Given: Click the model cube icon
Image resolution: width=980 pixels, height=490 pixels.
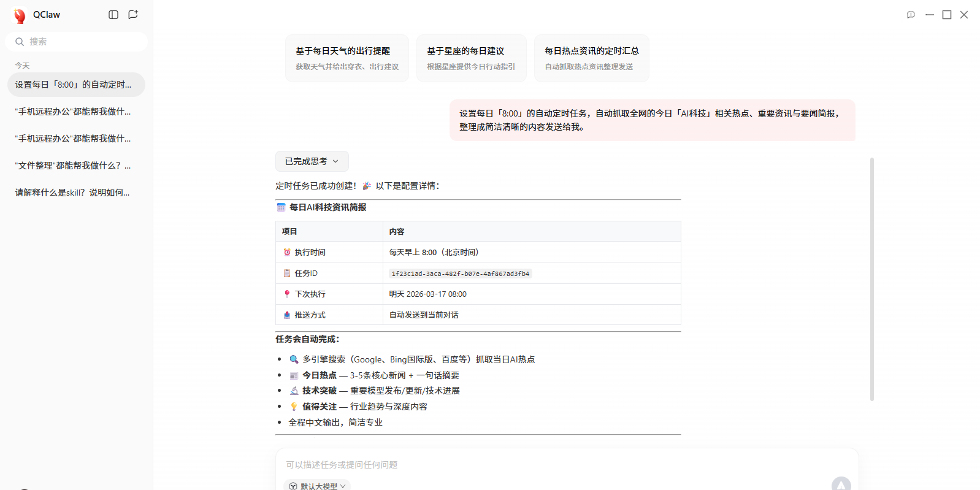Looking at the screenshot, I should pyautogui.click(x=293, y=486).
